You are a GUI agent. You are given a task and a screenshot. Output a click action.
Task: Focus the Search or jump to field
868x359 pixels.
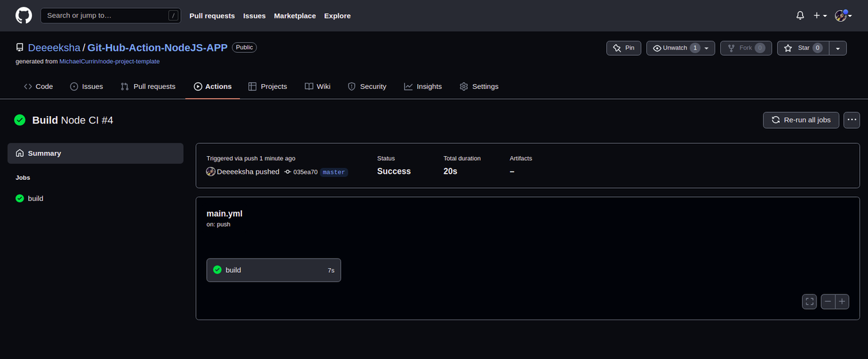tap(111, 15)
